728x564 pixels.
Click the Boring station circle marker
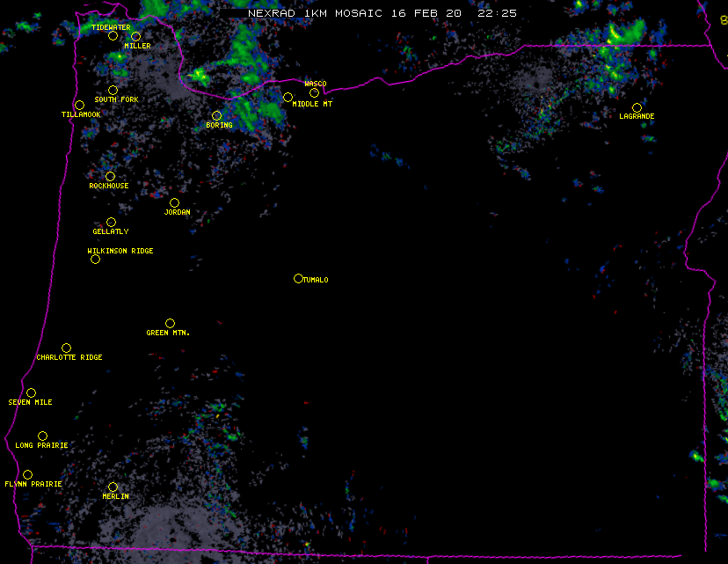216,115
